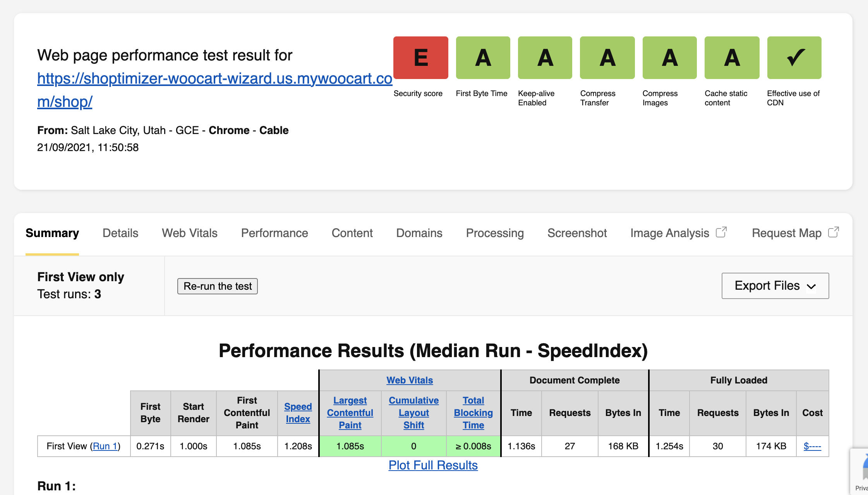This screenshot has height=495, width=868.
Task: Open the tested shoptimizer-woocart URL link
Action: pos(215,90)
